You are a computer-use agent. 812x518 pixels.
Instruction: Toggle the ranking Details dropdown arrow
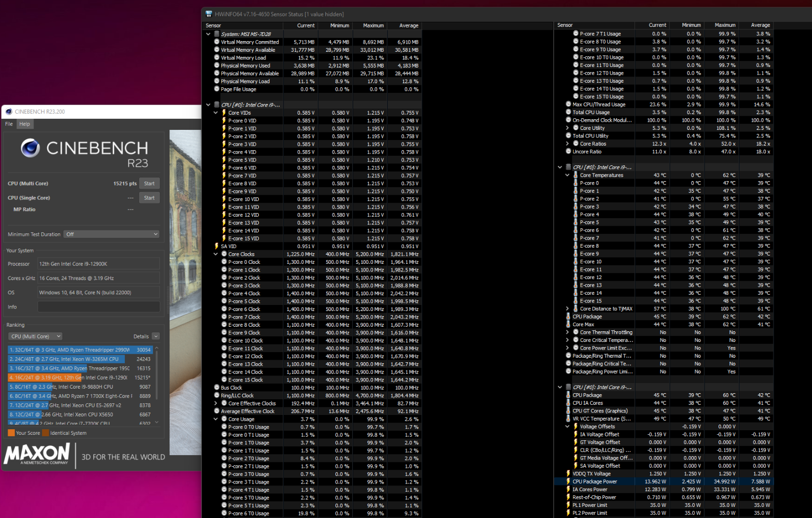[x=156, y=336]
